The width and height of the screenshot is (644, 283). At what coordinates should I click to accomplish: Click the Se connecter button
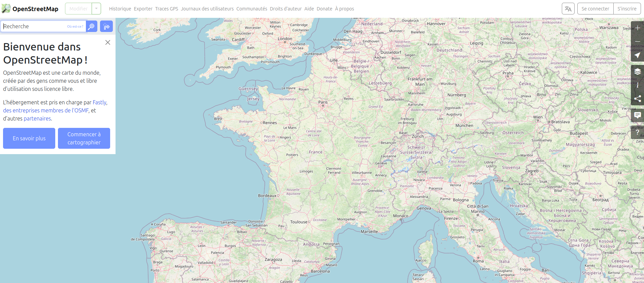[x=595, y=9]
